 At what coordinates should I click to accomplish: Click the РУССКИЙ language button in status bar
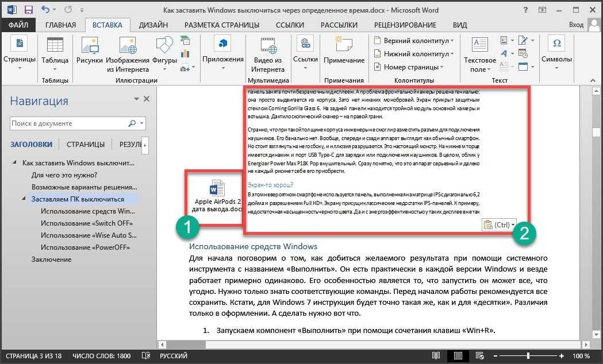point(173,357)
